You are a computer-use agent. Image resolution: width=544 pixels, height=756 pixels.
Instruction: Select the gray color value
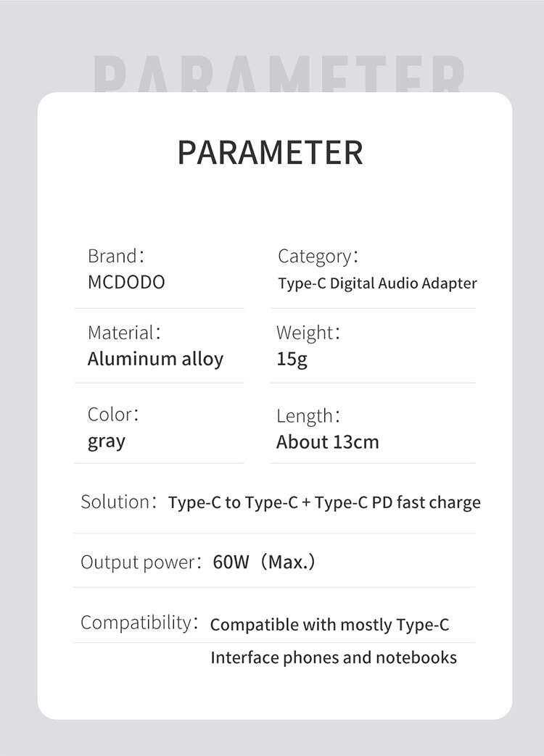(x=107, y=441)
